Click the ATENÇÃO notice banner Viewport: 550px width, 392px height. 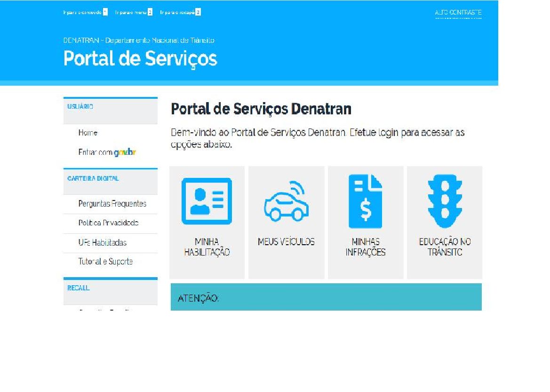[x=326, y=297]
